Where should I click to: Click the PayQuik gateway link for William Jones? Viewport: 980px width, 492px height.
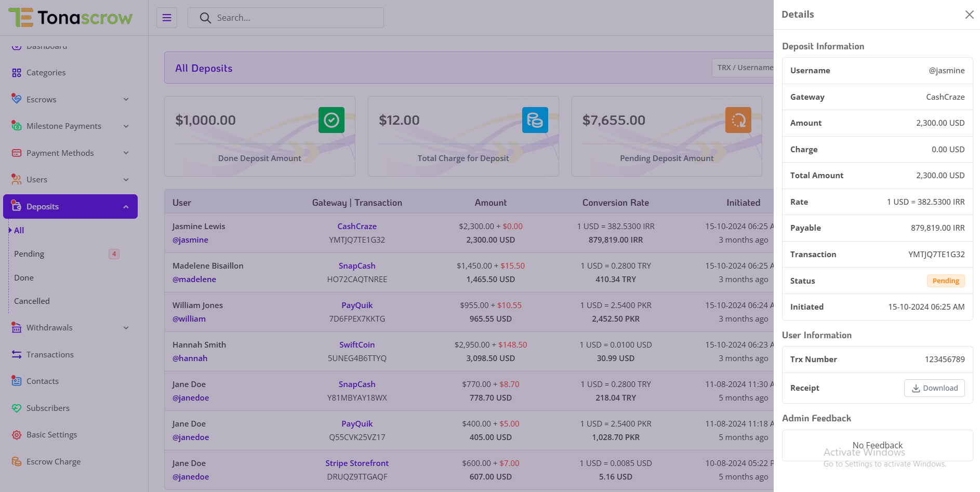(x=356, y=305)
